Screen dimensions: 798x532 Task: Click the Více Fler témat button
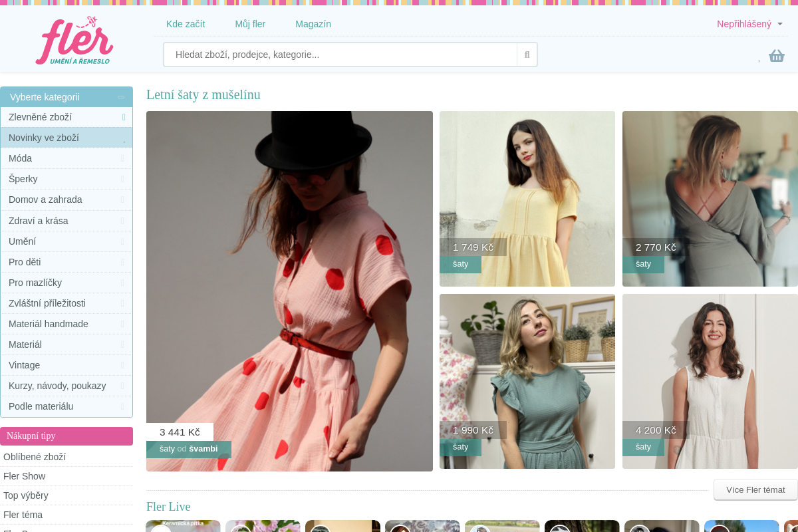click(x=755, y=489)
